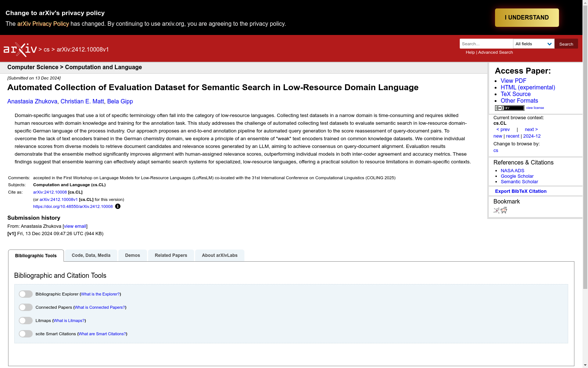Go to the next paper link

tap(531, 130)
